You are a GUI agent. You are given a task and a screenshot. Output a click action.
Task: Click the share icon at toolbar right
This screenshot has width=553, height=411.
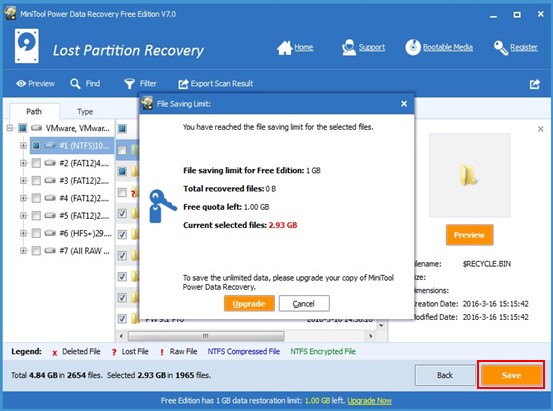535,84
